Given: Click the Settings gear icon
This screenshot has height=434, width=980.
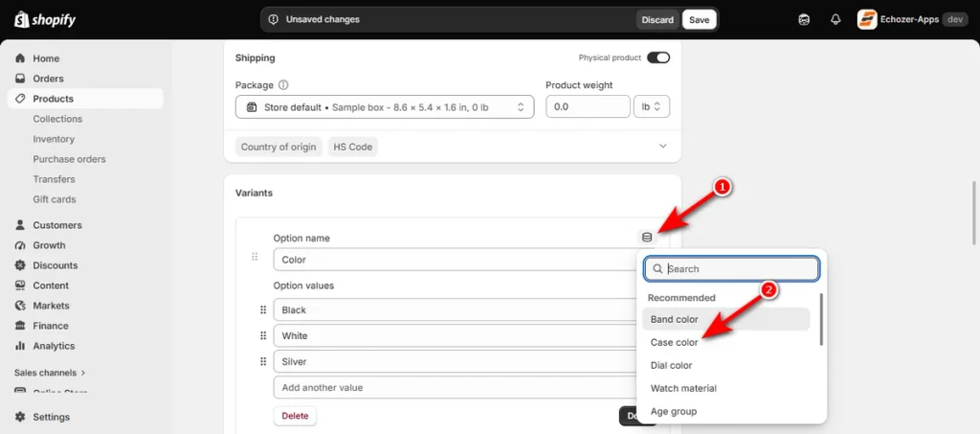Looking at the screenshot, I should [x=21, y=417].
